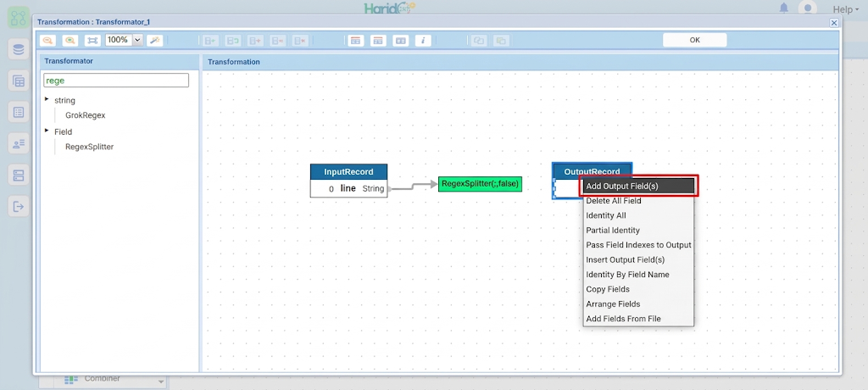
Task: Open the green flow/pipeline sidebar icon
Action: point(19,18)
